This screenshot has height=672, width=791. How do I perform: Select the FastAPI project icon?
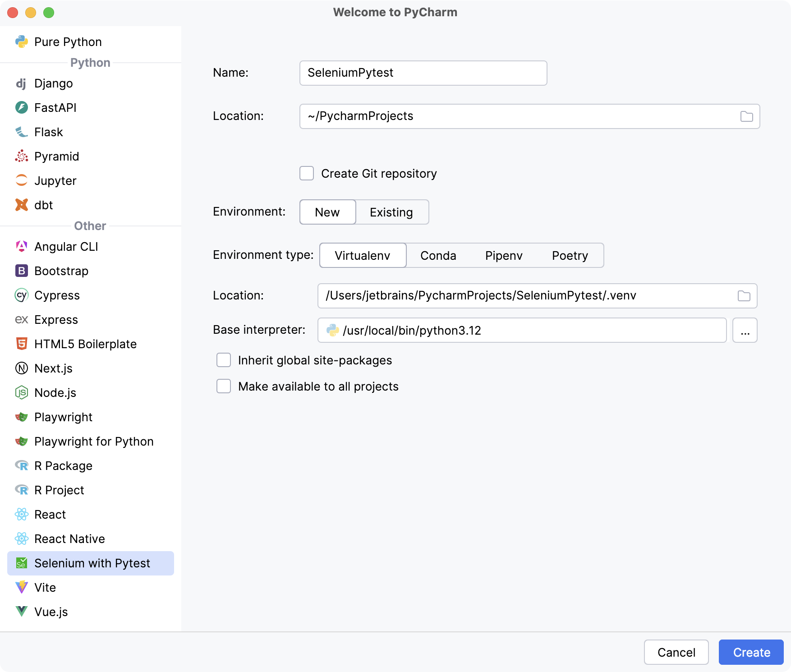[x=21, y=107]
